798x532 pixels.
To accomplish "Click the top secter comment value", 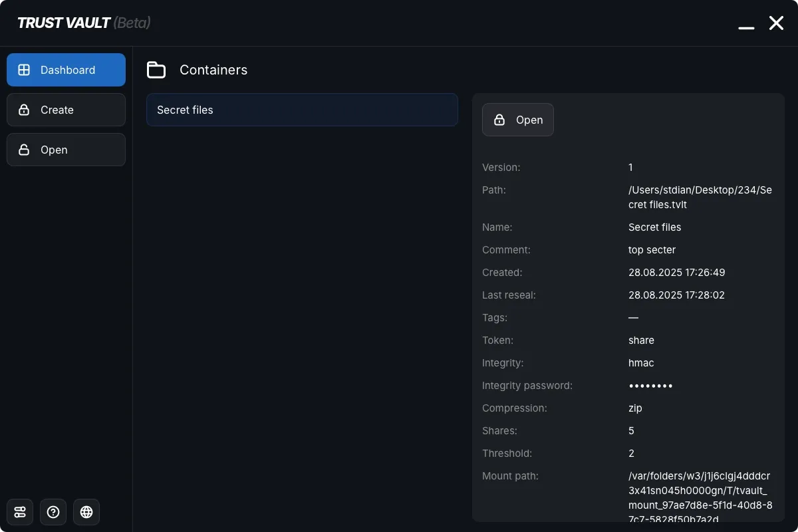I will pyautogui.click(x=652, y=249).
